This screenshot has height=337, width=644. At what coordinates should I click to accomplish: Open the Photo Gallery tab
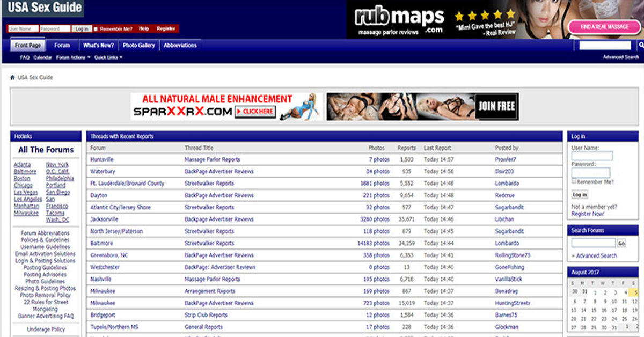[x=138, y=46]
